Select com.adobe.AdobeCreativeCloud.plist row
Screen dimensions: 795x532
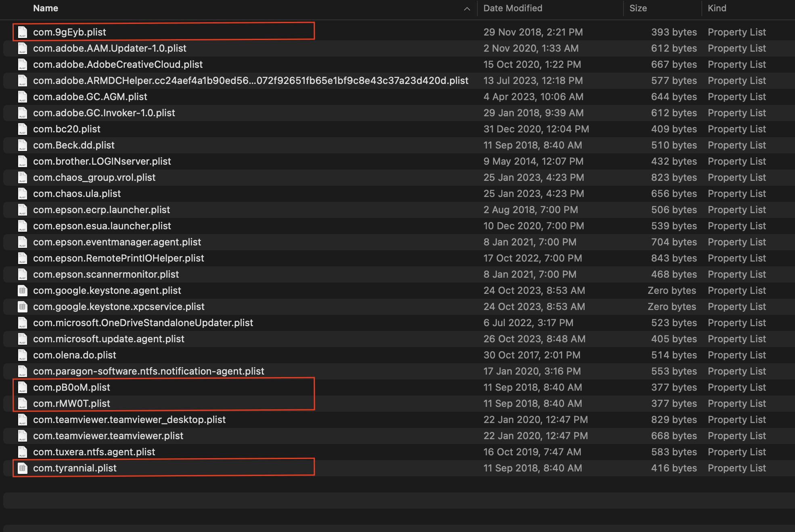pyautogui.click(x=118, y=64)
